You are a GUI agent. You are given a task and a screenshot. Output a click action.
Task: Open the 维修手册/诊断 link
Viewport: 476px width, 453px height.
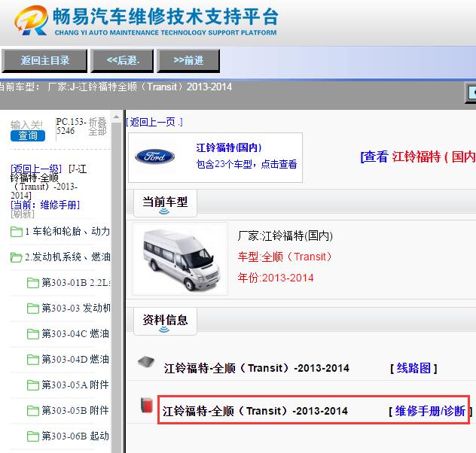click(x=430, y=411)
